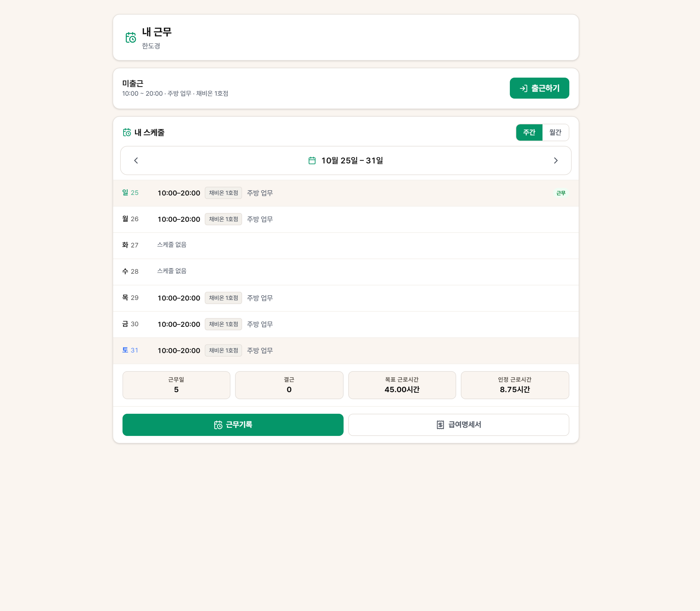Click the 내 스케줄 calendar icon
Screen dimensions: 700x611
[x=127, y=132]
